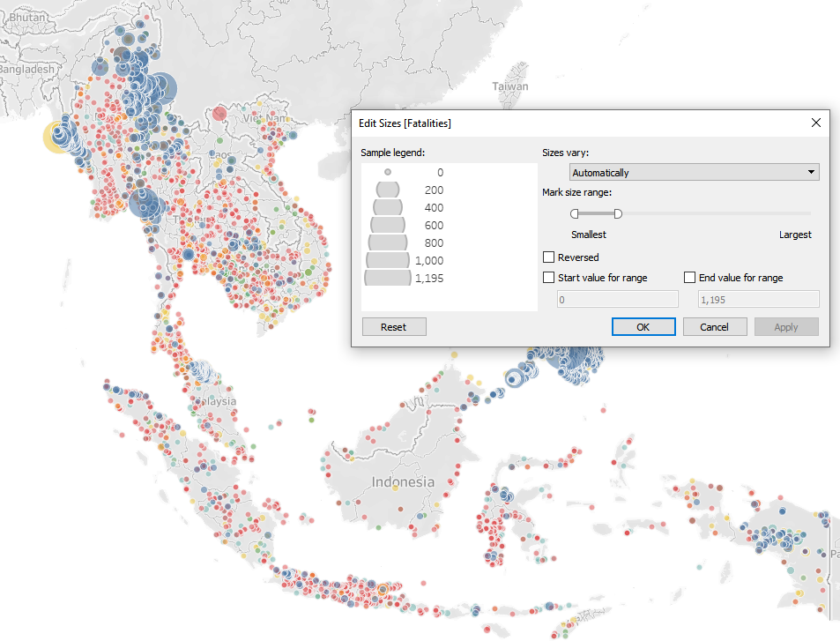Viewport: 840px width, 641px height.
Task: Click the Indonesia label on the map
Action: (403, 482)
